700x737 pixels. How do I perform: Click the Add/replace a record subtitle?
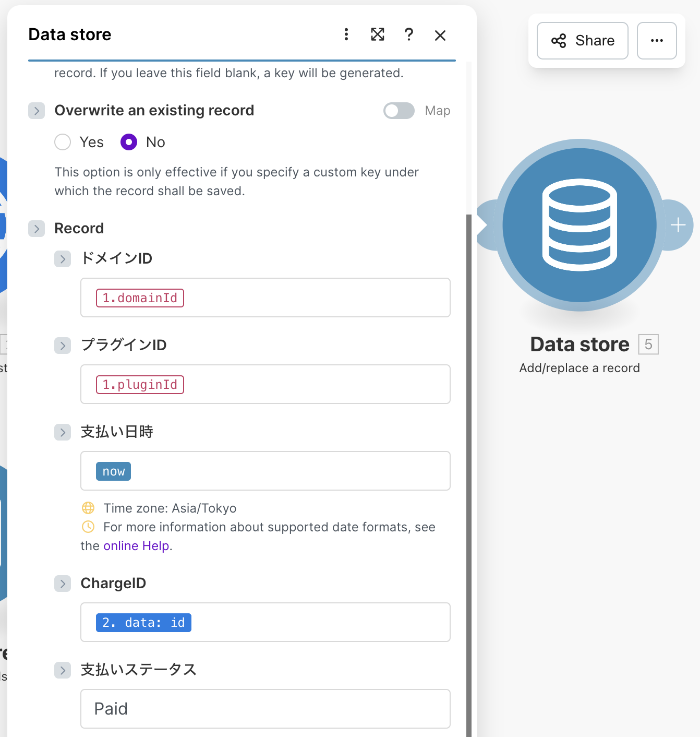coord(580,368)
